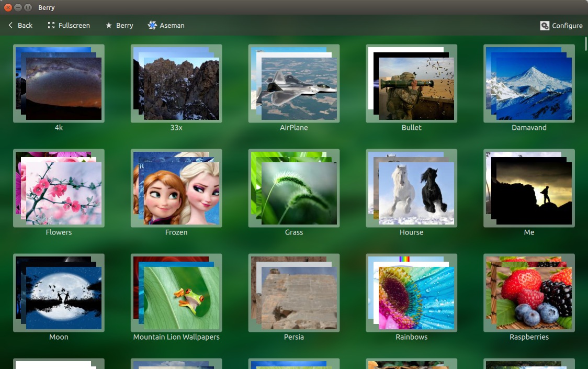This screenshot has width=588, height=369.
Task: Click the Back arrow icon
Action: (x=10, y=25)
